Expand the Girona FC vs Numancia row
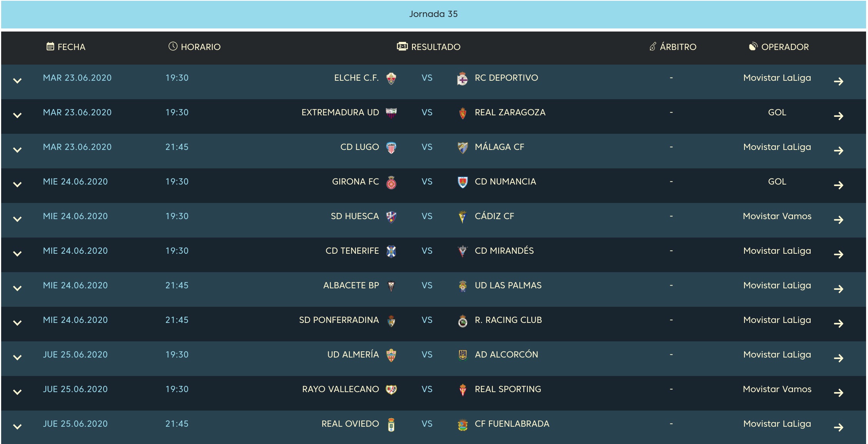Image resolution: width=868 pixels, height=444 pixels. tap(17, 185)
